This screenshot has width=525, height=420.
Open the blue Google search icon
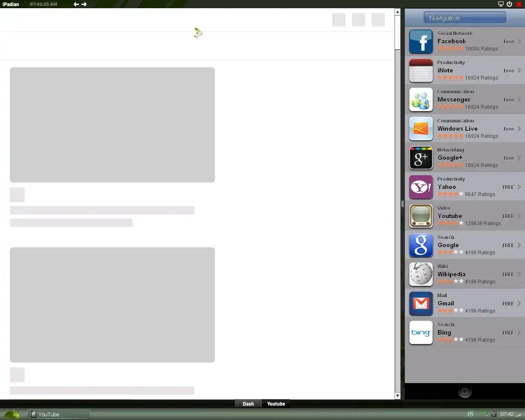click(421, 245)
